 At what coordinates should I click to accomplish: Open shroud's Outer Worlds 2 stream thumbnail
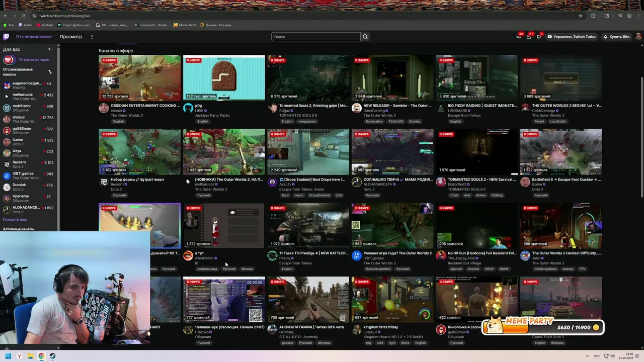pyautogui.click(x=139, y=78)
